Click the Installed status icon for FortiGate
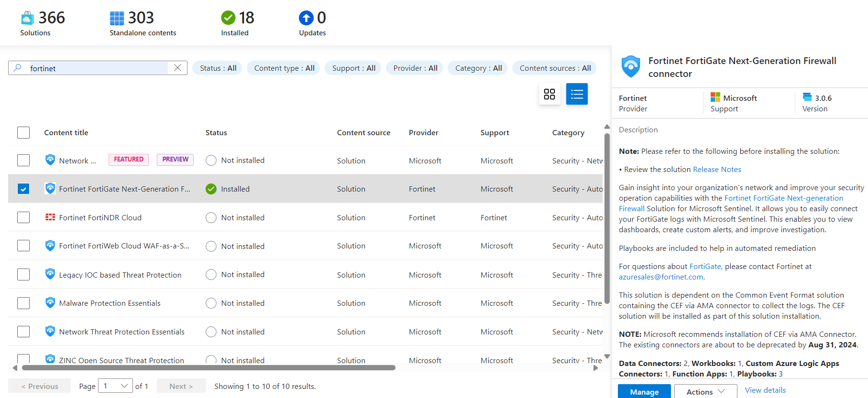The image size is (868, 398). pyautogui.click(x=211, y=189)
